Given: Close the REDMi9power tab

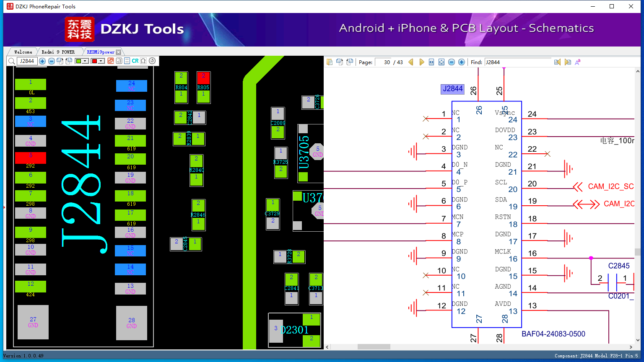Looking at the screenshot, I should tap(119, 52).
